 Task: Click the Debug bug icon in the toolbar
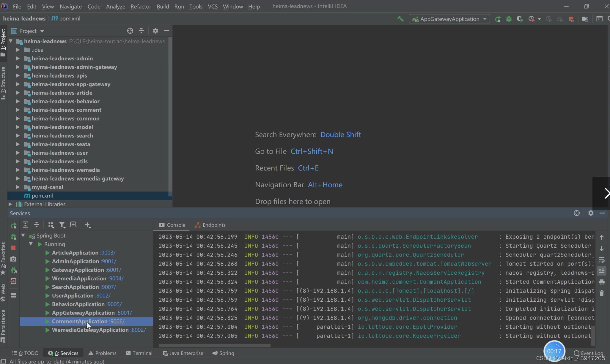coord(509,19)
